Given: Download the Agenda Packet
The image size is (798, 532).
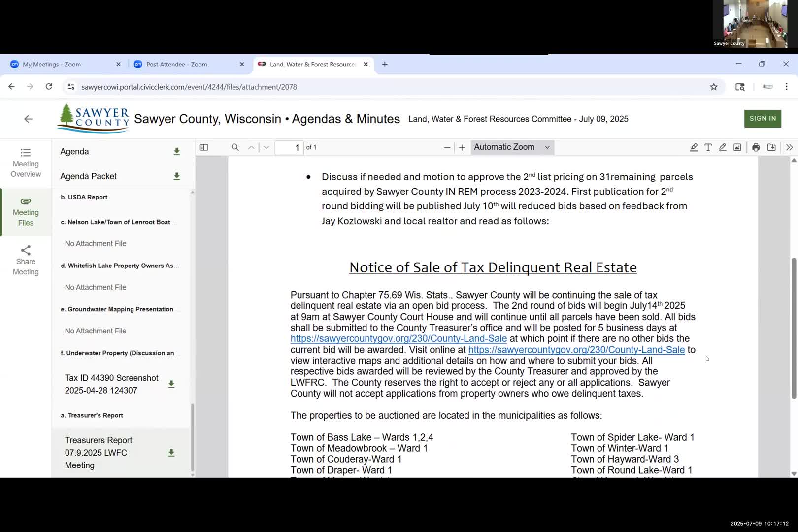Looking at the screenshot, I should [x=176, y=176].
